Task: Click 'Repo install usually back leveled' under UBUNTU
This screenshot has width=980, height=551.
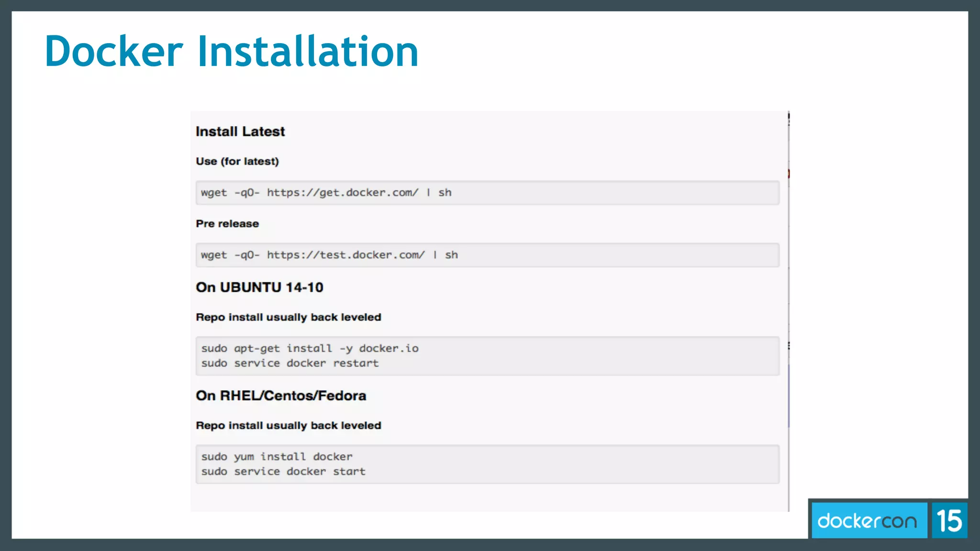Action: (x=289, y=317)
